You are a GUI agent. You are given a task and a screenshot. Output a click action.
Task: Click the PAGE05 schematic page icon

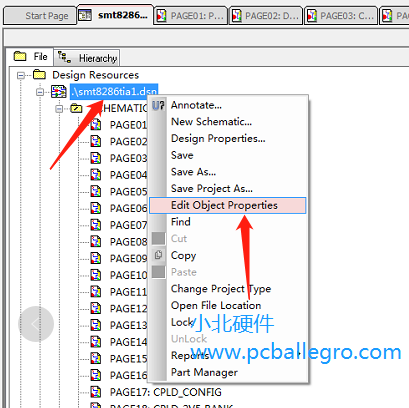tap(96, 191)
